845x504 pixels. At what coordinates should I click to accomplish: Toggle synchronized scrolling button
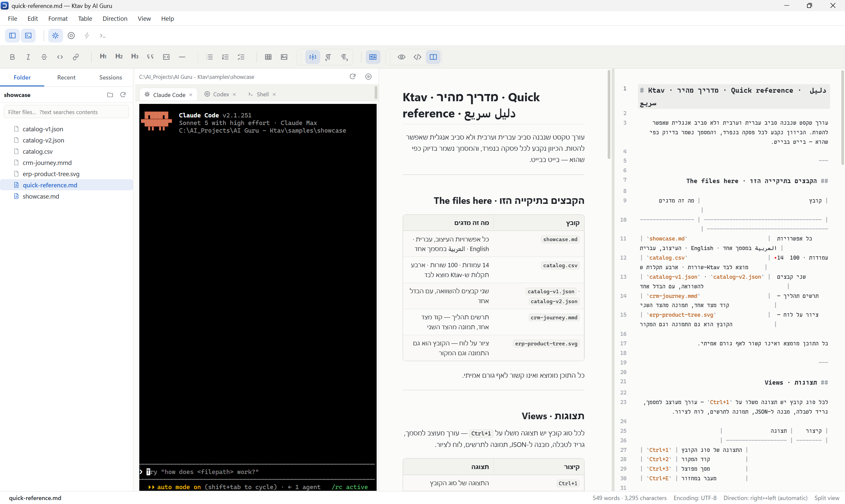click(x=373, y=57)
